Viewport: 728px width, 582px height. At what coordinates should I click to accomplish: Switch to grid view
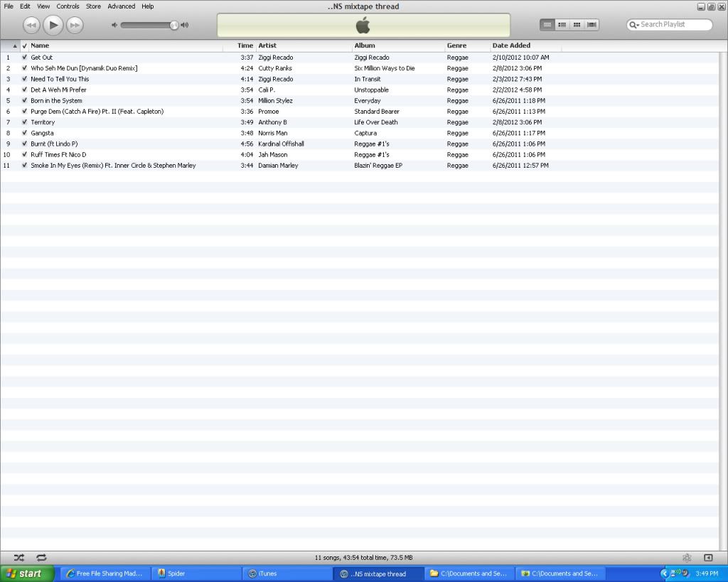[x=577, y=24]
